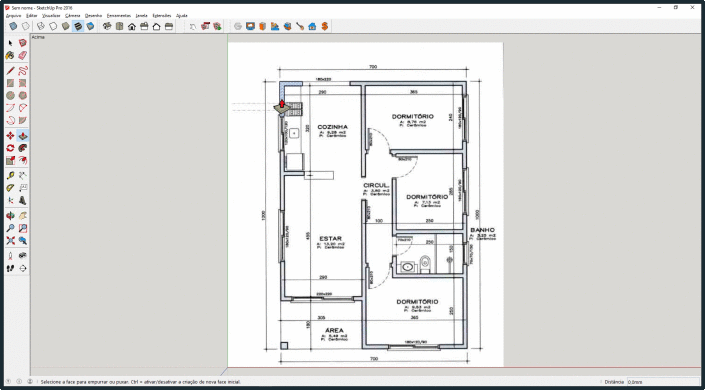This screenshot has height=390, width=705.
Task: Select the Look Around eye tool
Action: click(x=22, y=256)
